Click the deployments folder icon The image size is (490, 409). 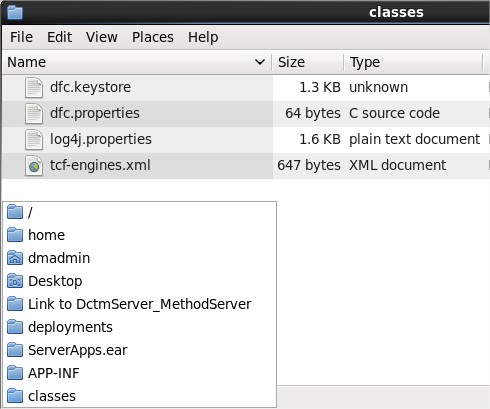pos(15,327)
